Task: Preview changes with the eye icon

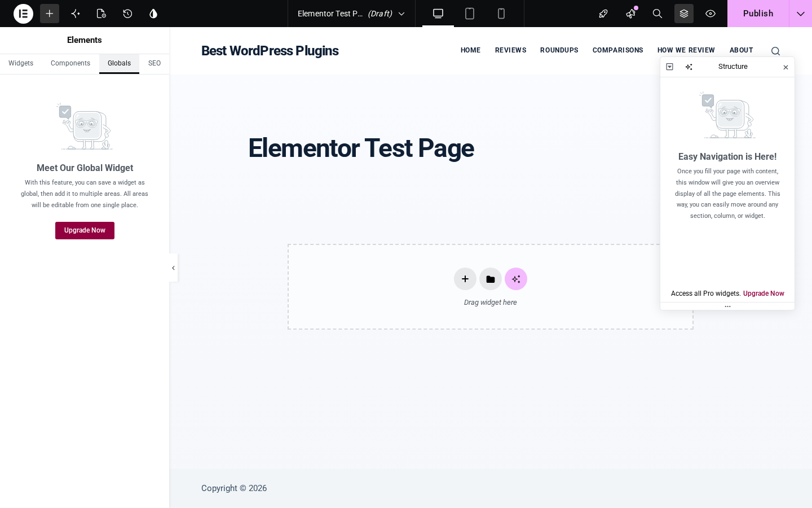Action: point(710,14)
